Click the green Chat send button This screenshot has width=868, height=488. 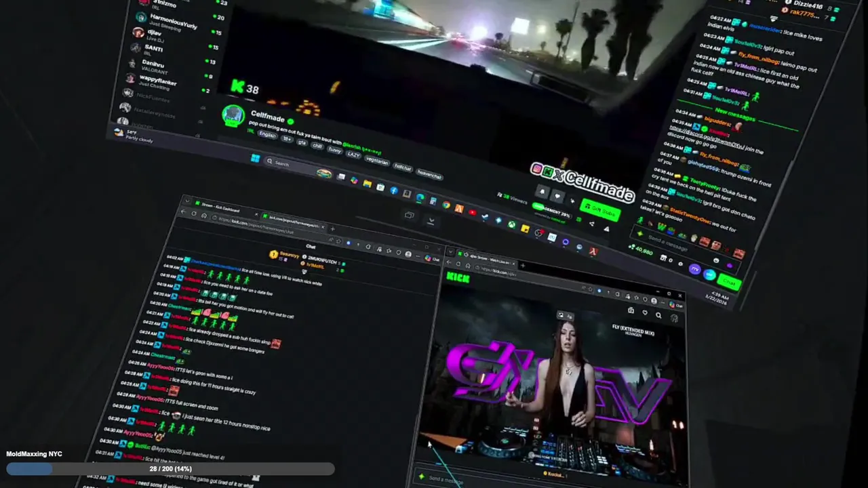729,281
